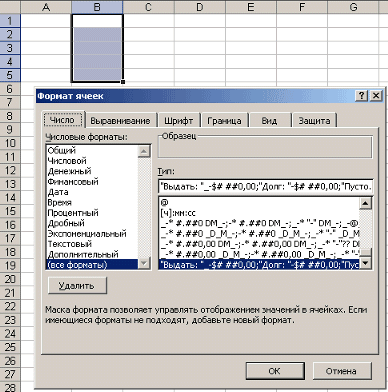The width and height of the screenshot is (388, 392).
Task: Select column A header
Action: point(46,7)
